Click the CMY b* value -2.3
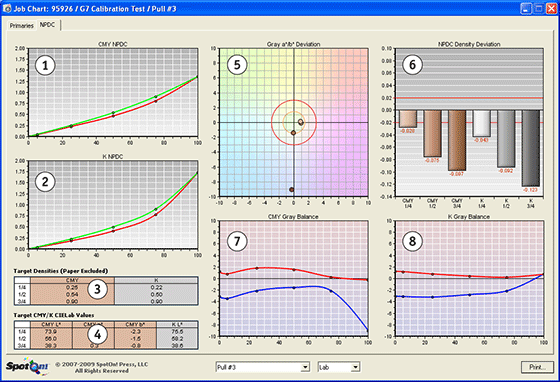560x382 pixels. (135, 332)
